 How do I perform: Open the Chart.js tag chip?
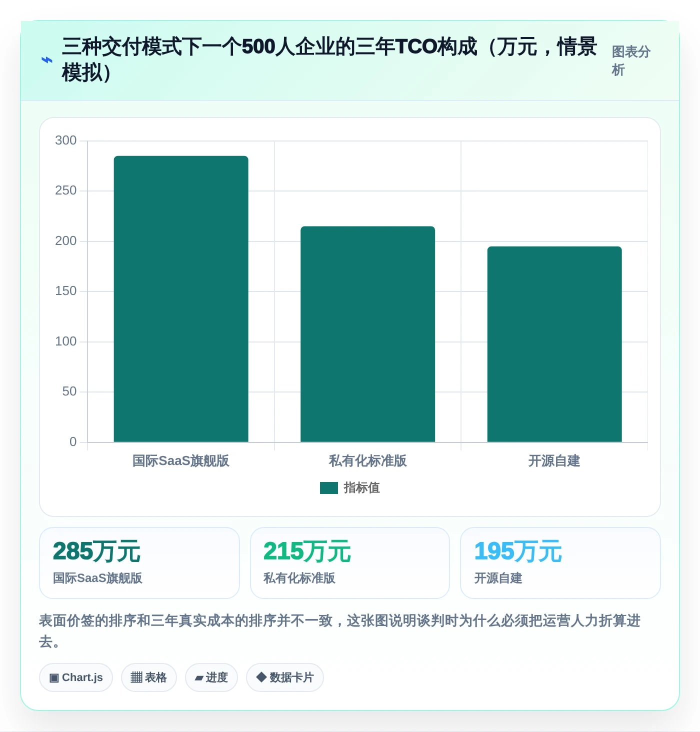pos(76,677)
